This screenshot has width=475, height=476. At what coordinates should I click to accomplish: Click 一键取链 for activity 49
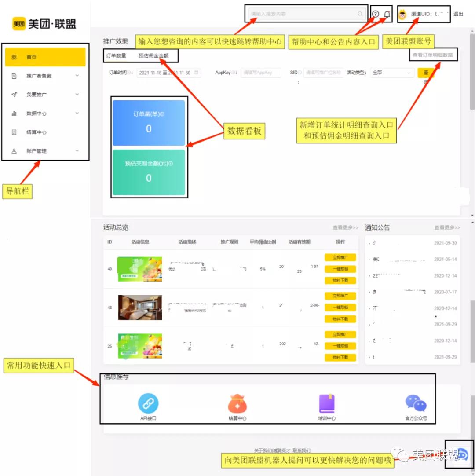click(340, 269)
